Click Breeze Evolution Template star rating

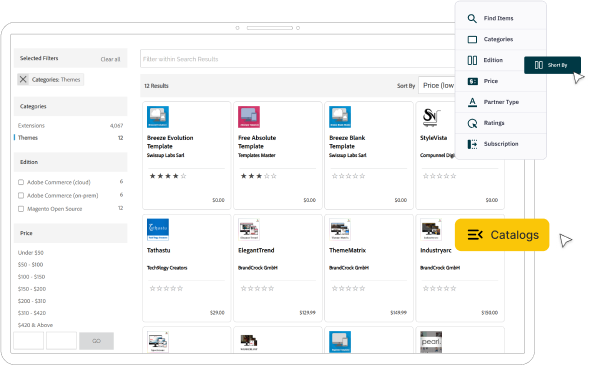168,176
